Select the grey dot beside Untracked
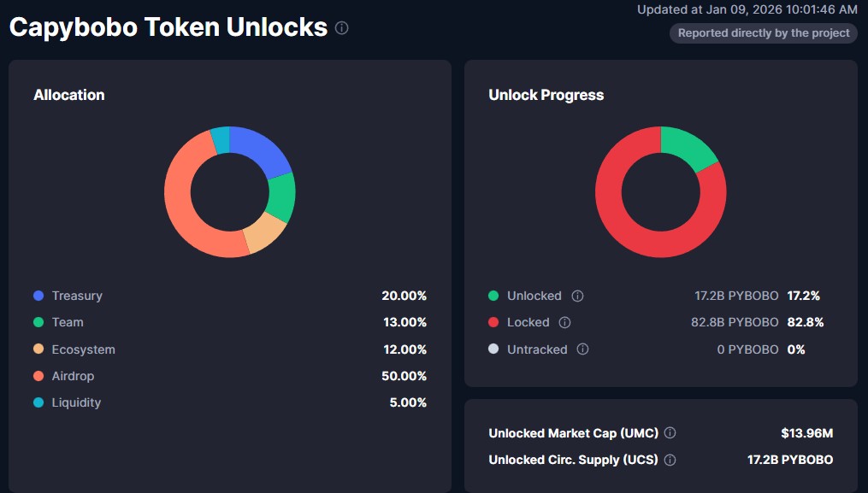 pyautogui.click(x=493, y=349)
